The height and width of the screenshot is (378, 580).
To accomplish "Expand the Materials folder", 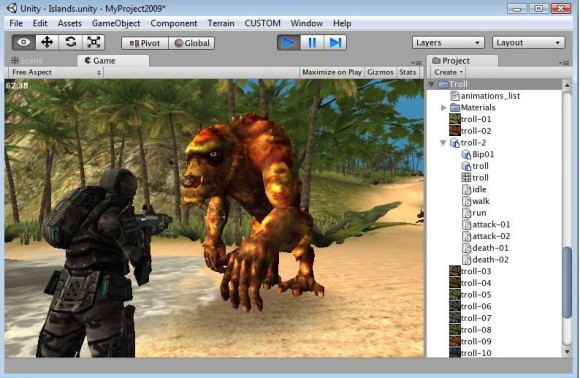I will pyautogui.click(x=444, y=108).
